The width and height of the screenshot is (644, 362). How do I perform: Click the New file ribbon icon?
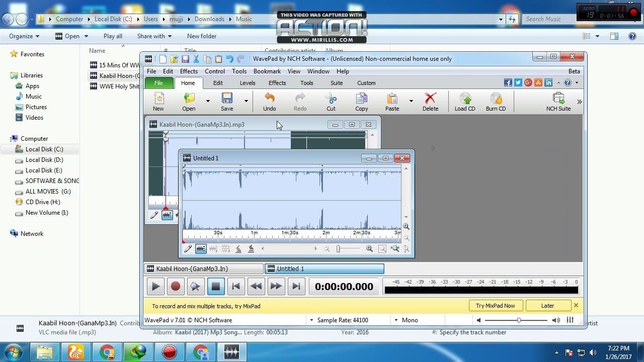pyautogui.click(x=158, y=98)
